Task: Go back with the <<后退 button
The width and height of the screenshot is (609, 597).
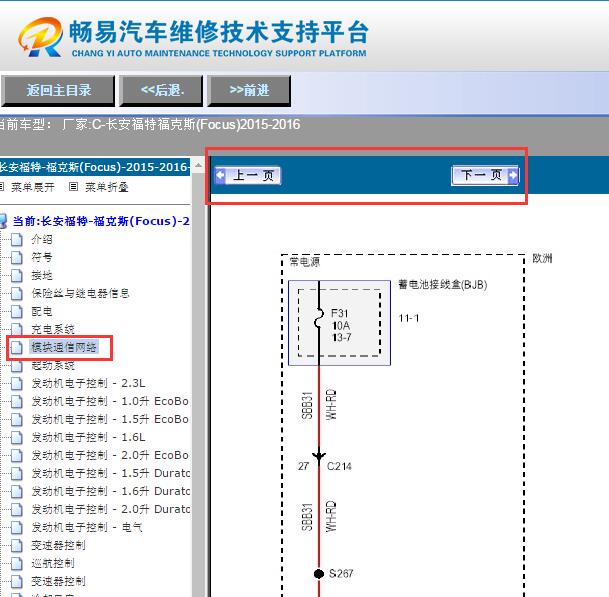Action: click(x=162, y=91)
